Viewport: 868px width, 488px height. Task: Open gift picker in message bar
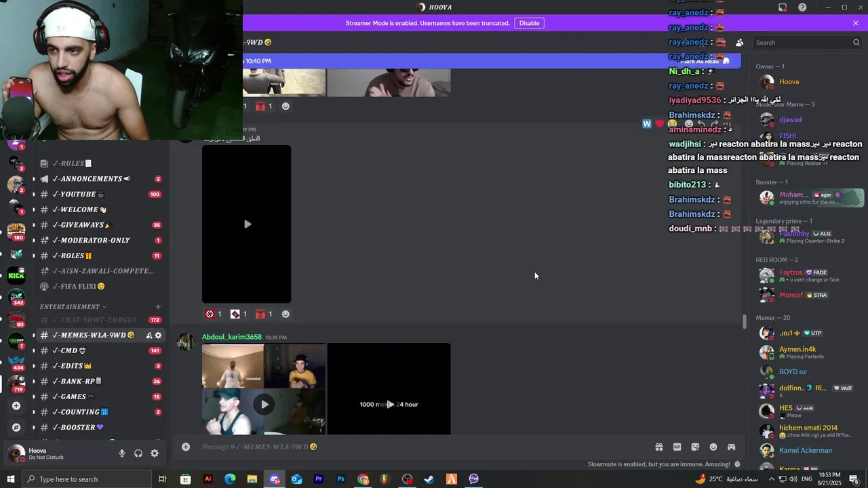click(x=658, y=447)
